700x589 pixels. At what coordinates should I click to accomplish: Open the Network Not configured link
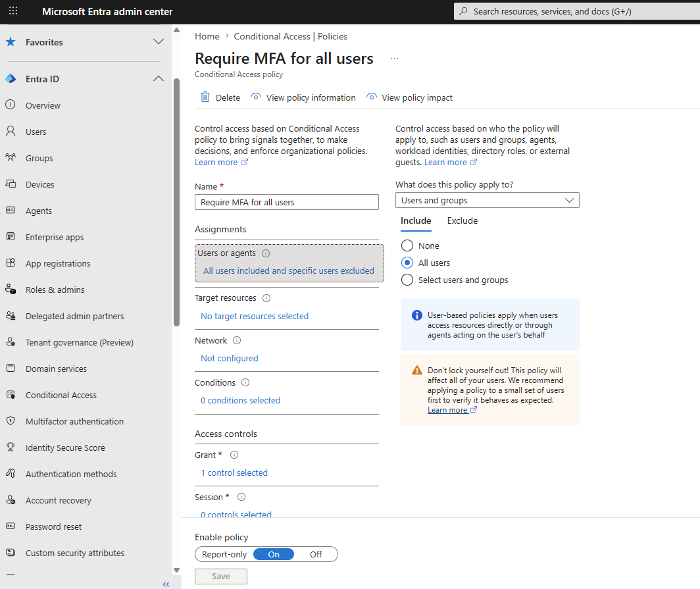pos(230,358)
